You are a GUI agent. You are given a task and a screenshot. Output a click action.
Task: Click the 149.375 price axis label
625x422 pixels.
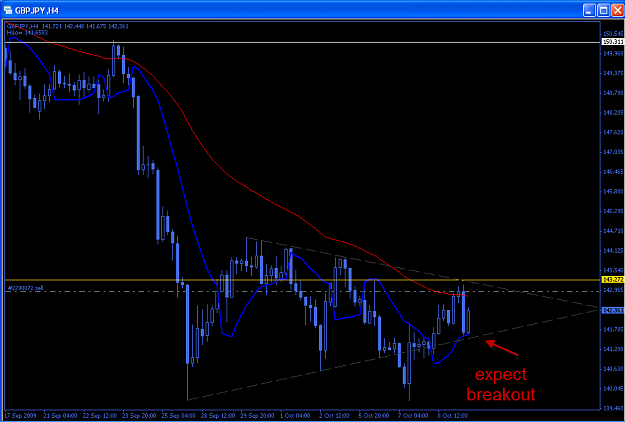(x=613, y=73)
